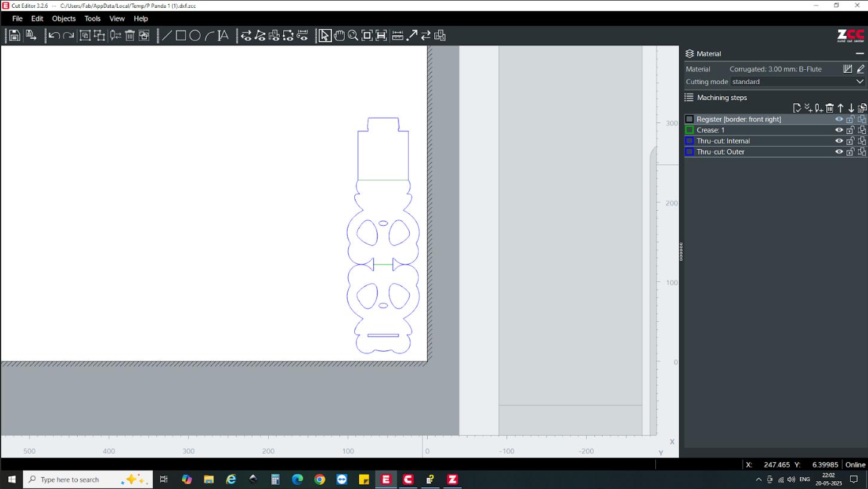868x489 pixels.
Task: Activate the hand pan tool
Action: (339, 36)
